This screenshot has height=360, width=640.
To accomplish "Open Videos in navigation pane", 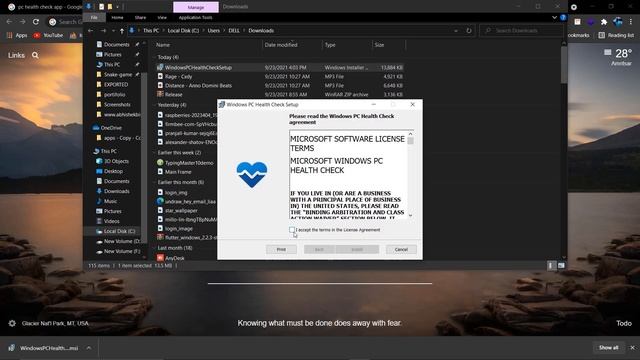I will (111, 221).
